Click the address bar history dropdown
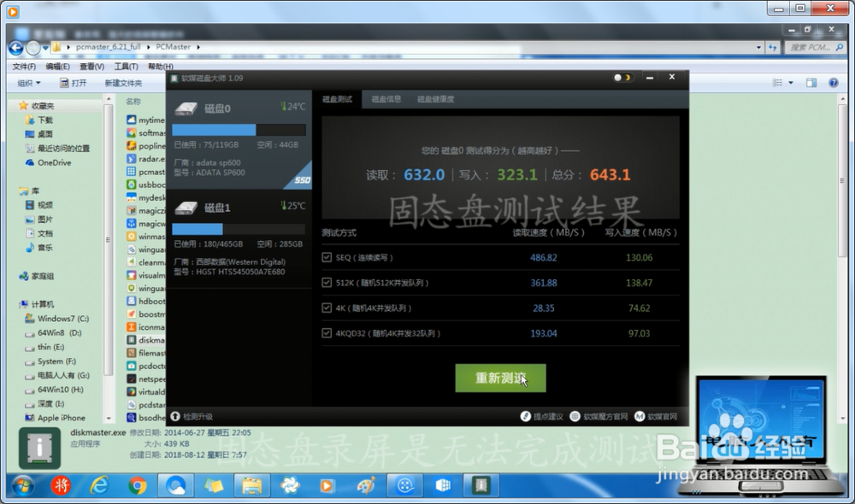The image size is (855, 504). click(x=758, y=47)
